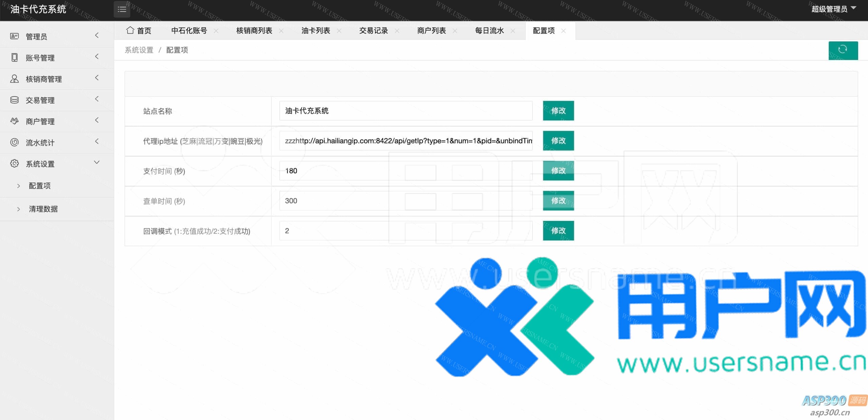
Task: Click the 流水统计 chart icon
Action: pyautogui.click(x=14, y=142)
